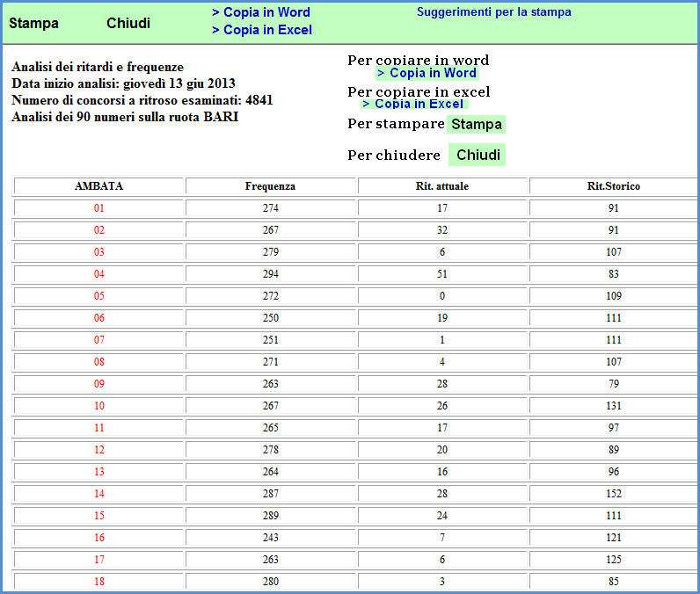Select Rit. attuale value 20 in row 12
Image resolution: width=700 pixels, height=594 pixels.
tap(442, 450)
